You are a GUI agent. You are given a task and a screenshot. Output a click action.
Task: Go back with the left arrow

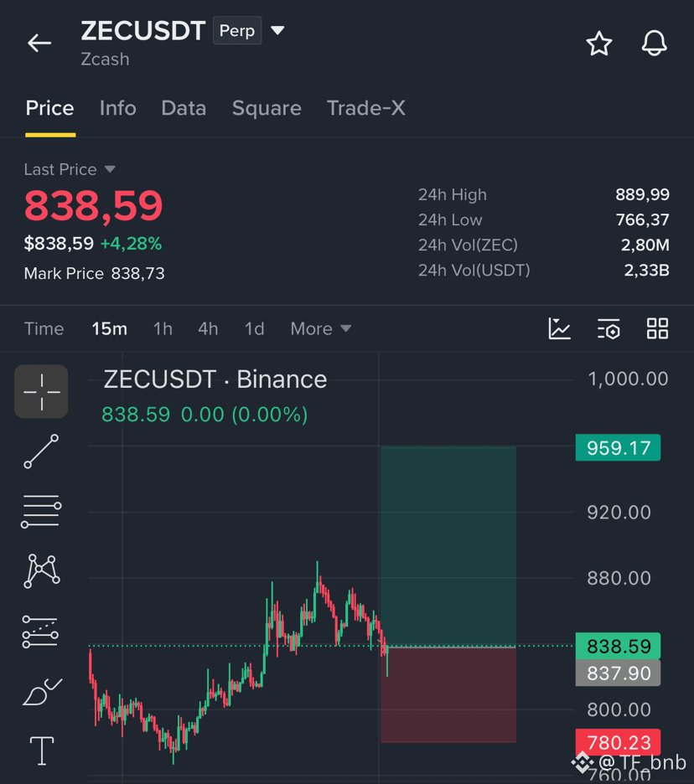pos(39,43)
